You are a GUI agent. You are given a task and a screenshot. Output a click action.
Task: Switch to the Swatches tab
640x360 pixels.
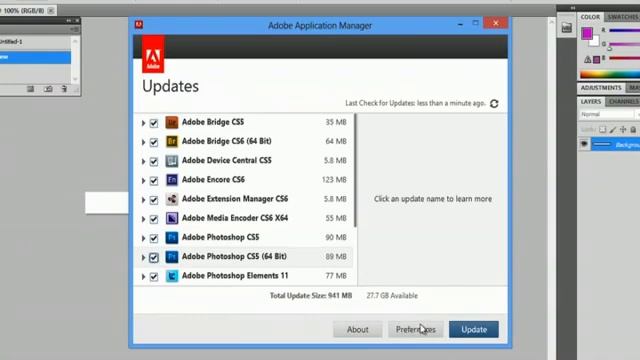622,17
